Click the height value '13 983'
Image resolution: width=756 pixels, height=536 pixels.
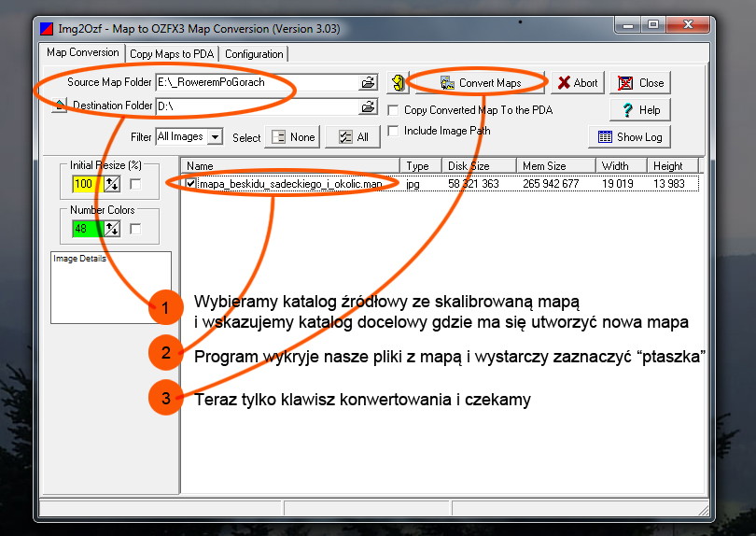click(668, 184)
